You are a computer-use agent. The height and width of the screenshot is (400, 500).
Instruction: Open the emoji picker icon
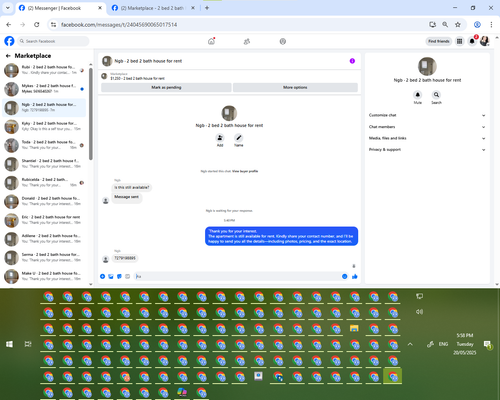[345, 276]
